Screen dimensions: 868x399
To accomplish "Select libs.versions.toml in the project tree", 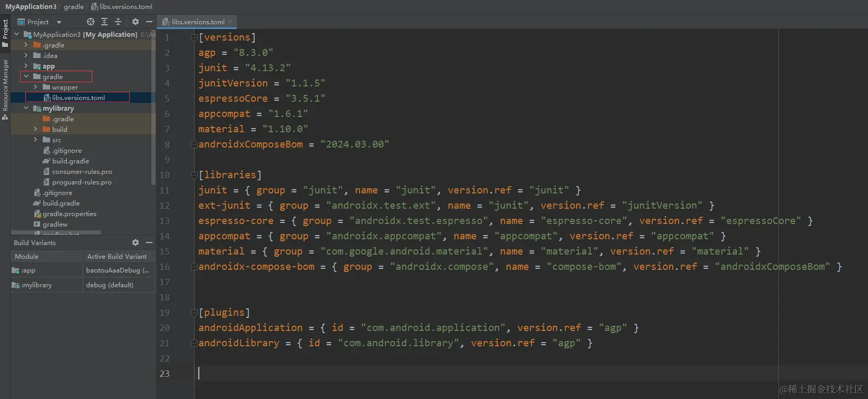I will coord(78,98).
